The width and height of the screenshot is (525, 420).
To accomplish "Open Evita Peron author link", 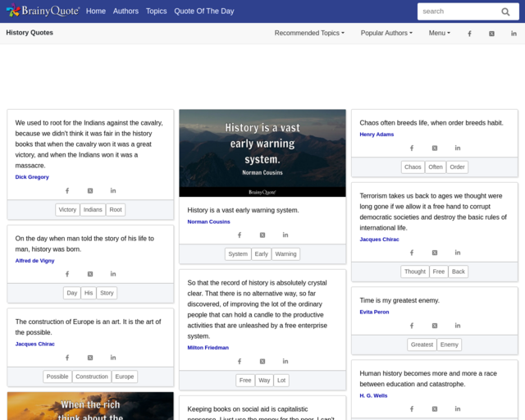I will (374, 312).
